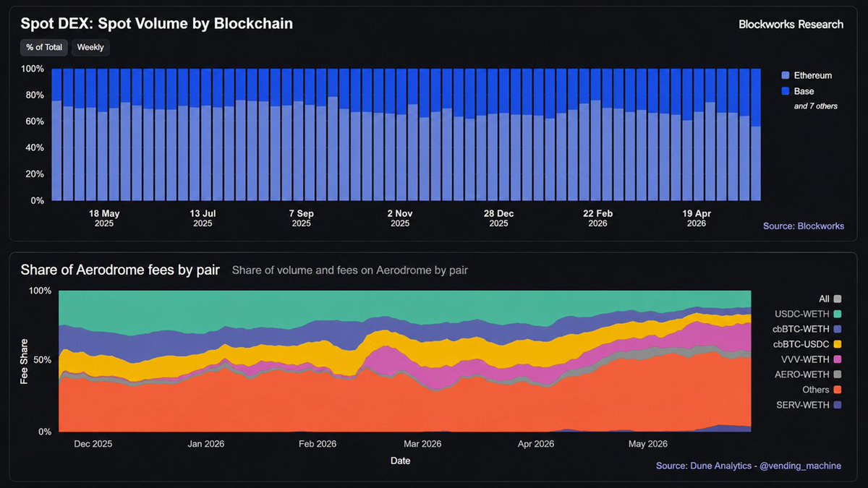Click the first weekly bar in the Spot DEX chart
The height and width of the screenshot is (488, 868).
(57, 134)
